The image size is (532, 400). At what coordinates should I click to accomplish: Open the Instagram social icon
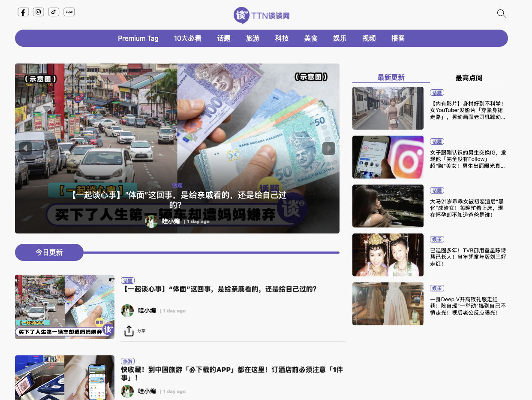[39, 12]
